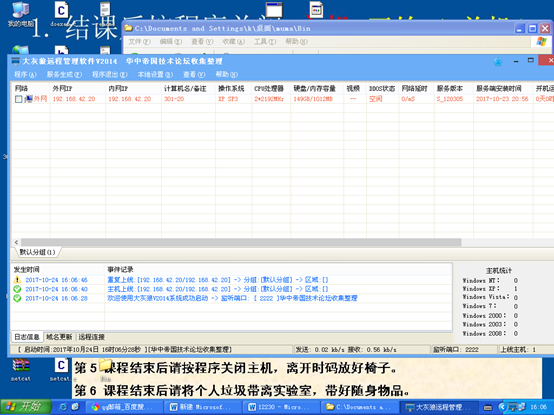Image resolution: width=554 pixels, height=415 pixels.
Task: Click the folder icon in Explorer title bar
Action: pyautogui.click(x=129, y=28)
